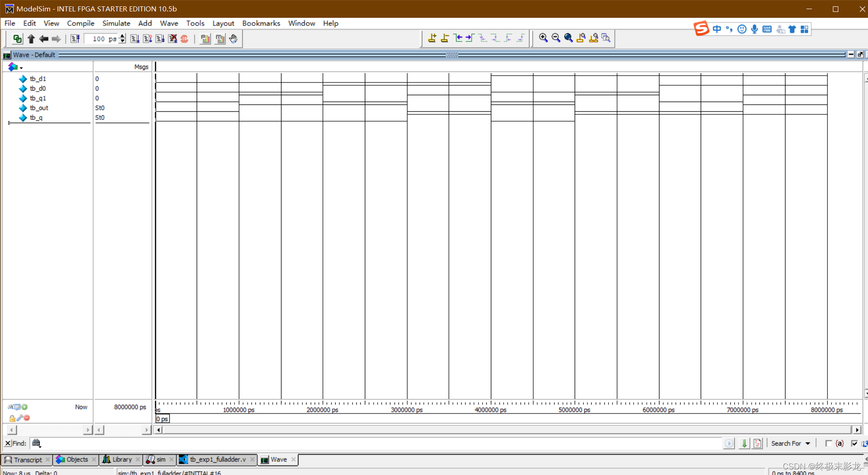
Task: Click the hand-shaped toolbar icon
Action: tap(233, 39)
